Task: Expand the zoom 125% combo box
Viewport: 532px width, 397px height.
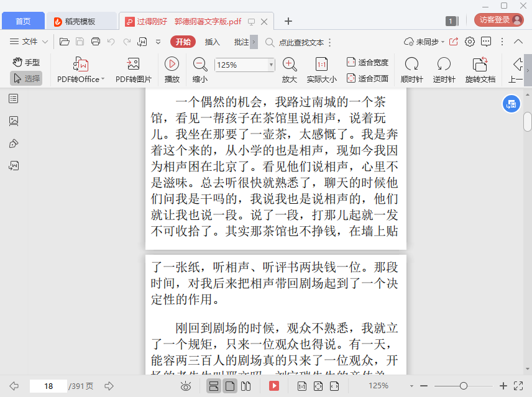Action: 271,65
